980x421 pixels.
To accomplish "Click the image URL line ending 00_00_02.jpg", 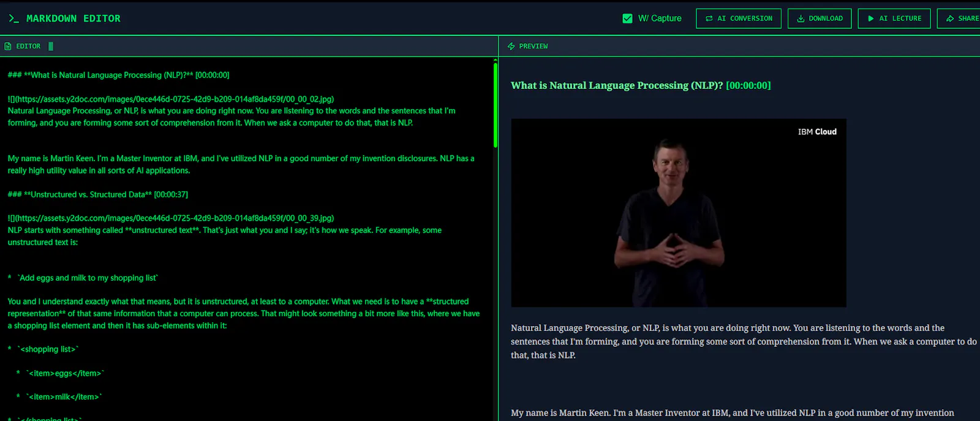I will tap(171, 99).
